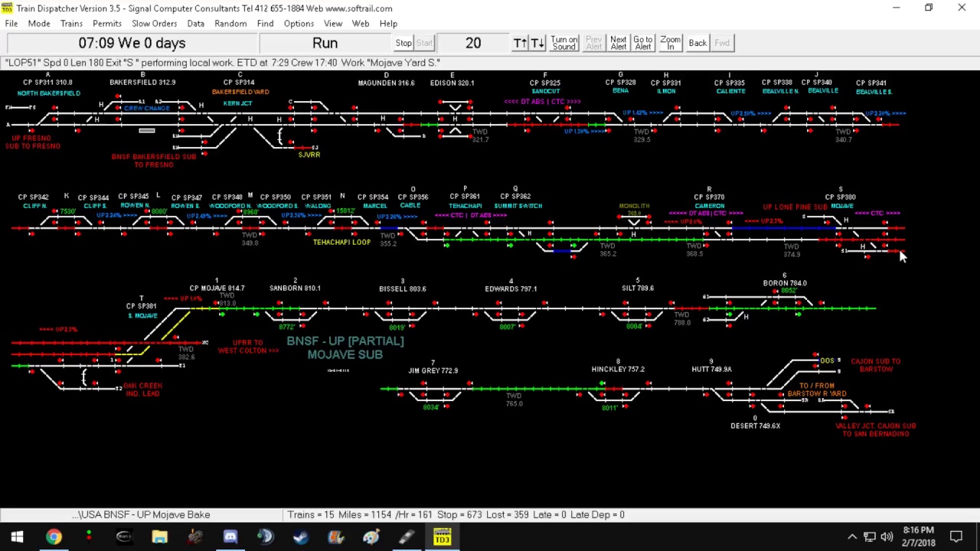
Task: Click the Zoom In button
Action: pos(671,43)
